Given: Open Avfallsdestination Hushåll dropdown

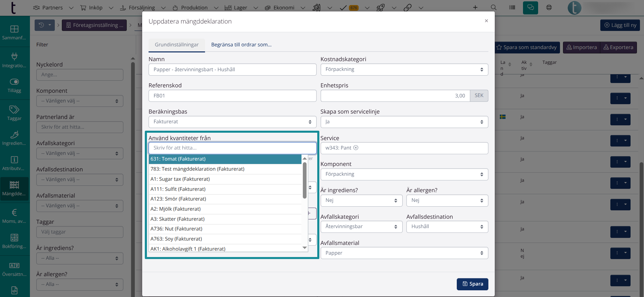Looking at the screenshot, I should (x=447, y=227).
